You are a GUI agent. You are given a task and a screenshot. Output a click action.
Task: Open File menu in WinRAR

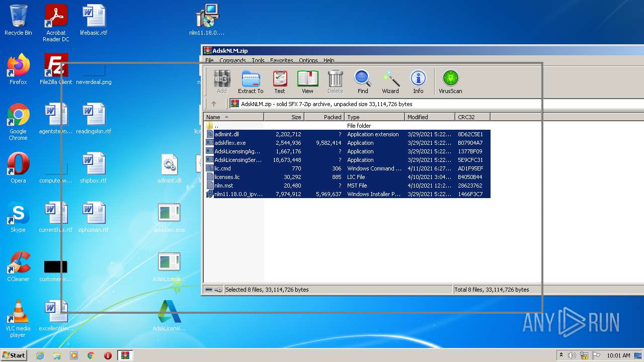click(x=209, y=60)
